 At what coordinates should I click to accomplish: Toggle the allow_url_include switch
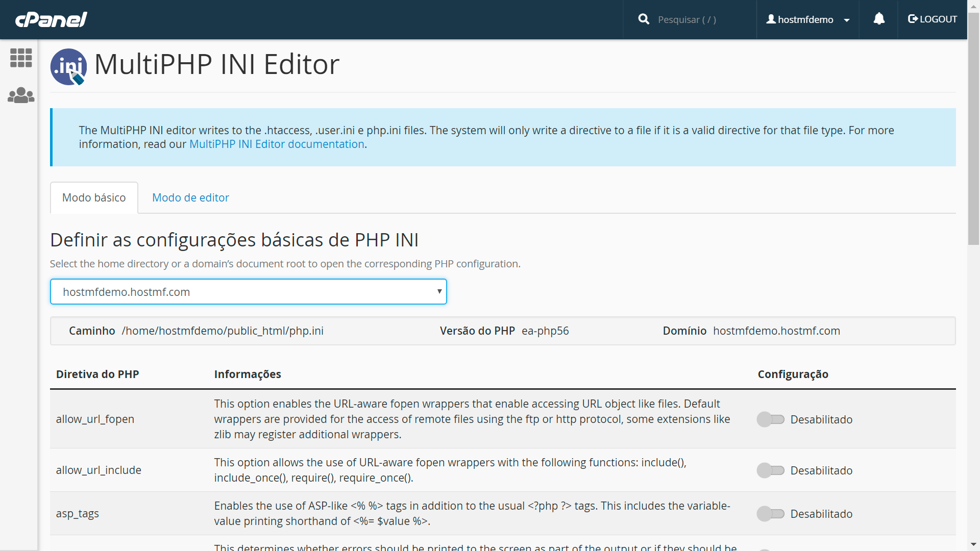pos(770,470)
